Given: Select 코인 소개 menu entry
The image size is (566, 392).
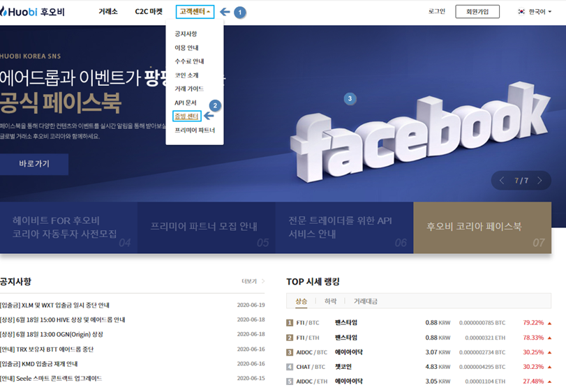Looking at the screenshot, I should pos(186,75).
